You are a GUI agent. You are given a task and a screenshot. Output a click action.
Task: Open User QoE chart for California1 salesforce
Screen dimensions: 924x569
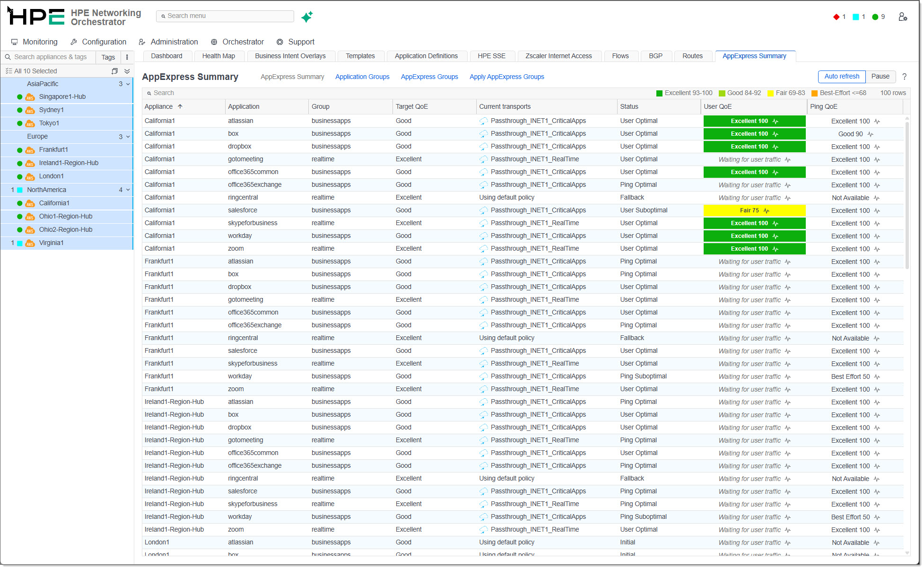(x=767, y=210)
